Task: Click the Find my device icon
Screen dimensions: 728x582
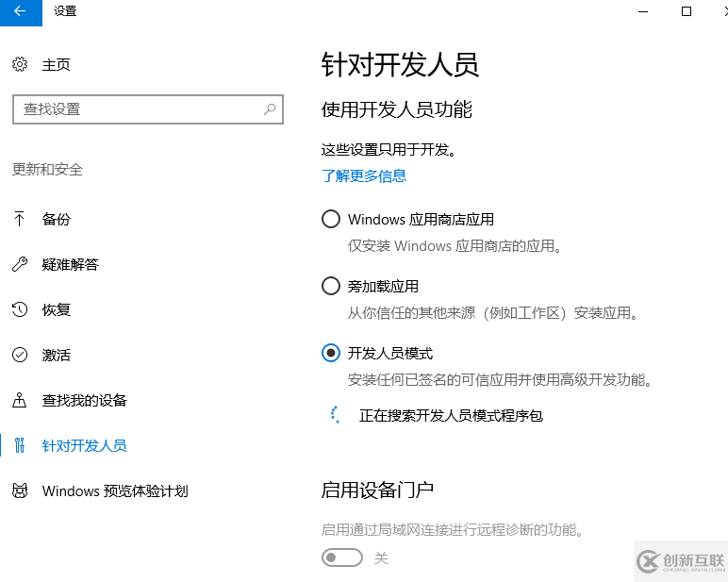Action: click(20, 400)
